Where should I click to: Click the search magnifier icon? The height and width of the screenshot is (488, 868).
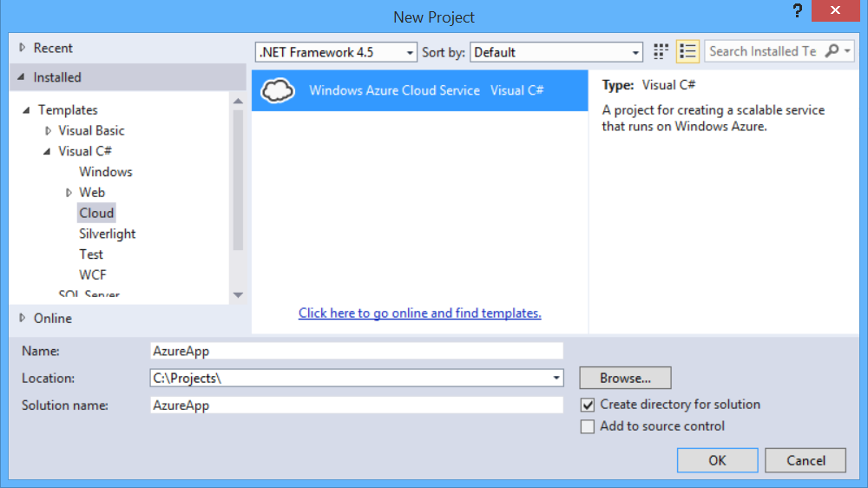click(832, 52)
